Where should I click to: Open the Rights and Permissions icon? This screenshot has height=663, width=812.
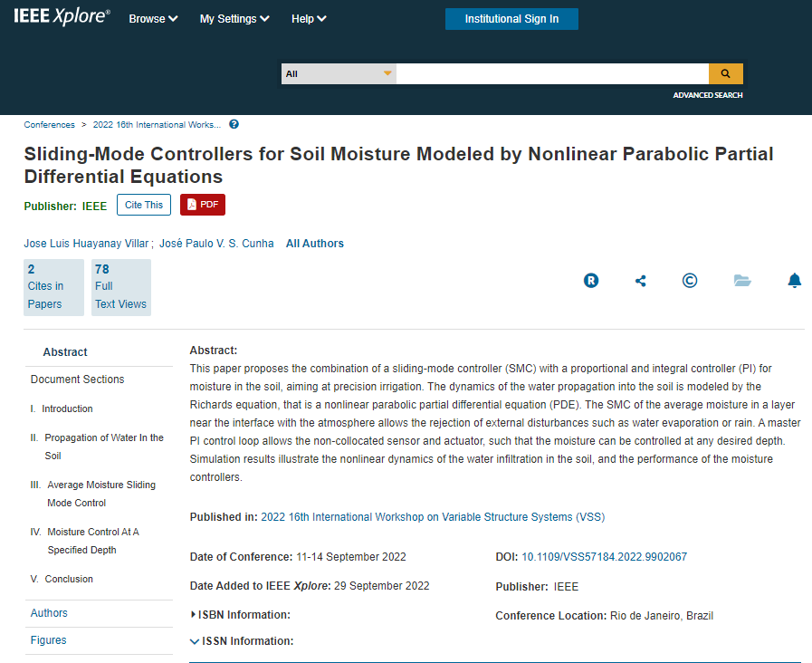591,281
